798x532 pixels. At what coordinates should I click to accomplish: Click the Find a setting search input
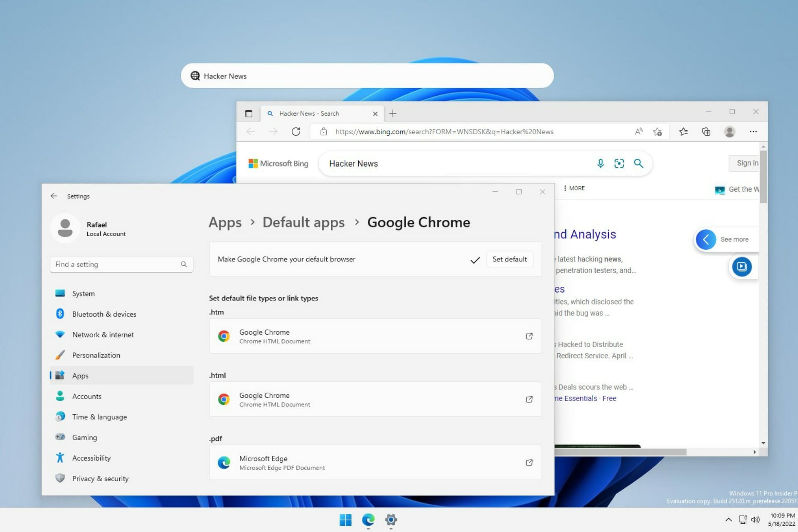click(121, 264)
